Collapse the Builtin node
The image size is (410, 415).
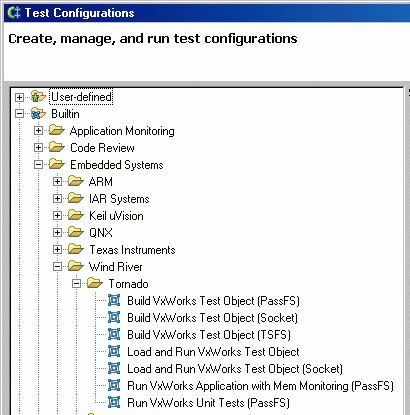[19, 114]
